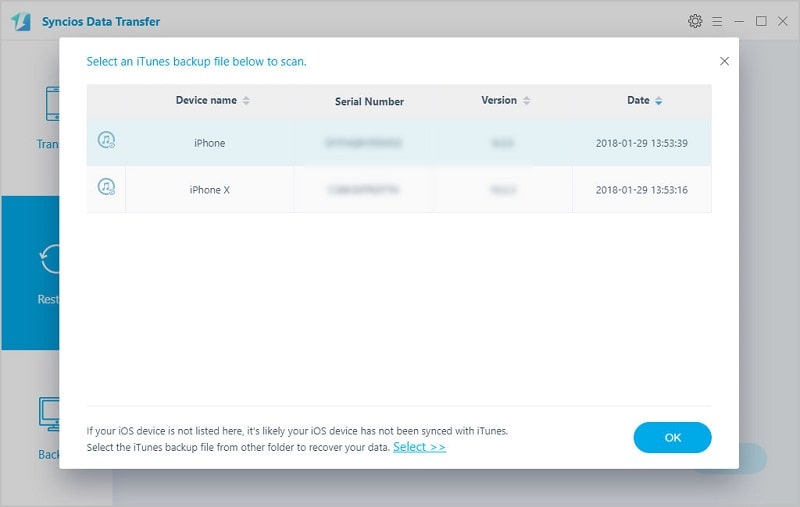Click the Syncios Data Transfer logo icon
Image resolution: width=800 pixels, height=507 pixels.
point(21,21)
